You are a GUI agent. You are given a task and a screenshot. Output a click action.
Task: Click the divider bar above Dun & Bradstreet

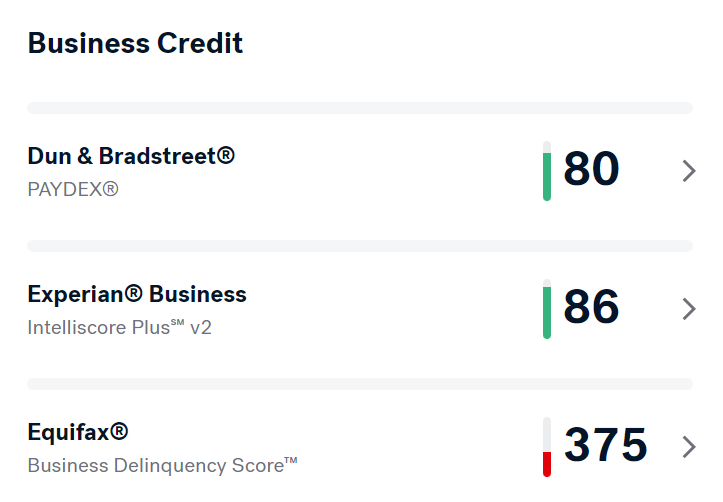click(x=360, y=108)
